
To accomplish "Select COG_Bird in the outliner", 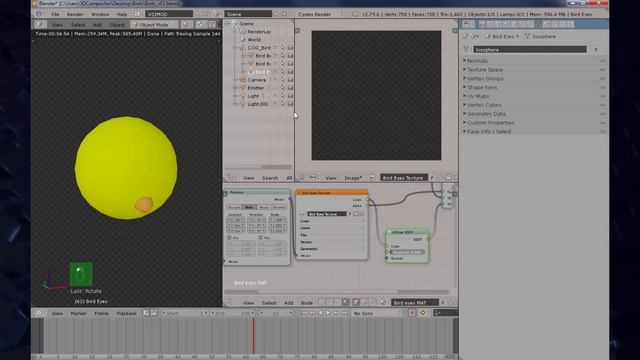I will [259, 48].
